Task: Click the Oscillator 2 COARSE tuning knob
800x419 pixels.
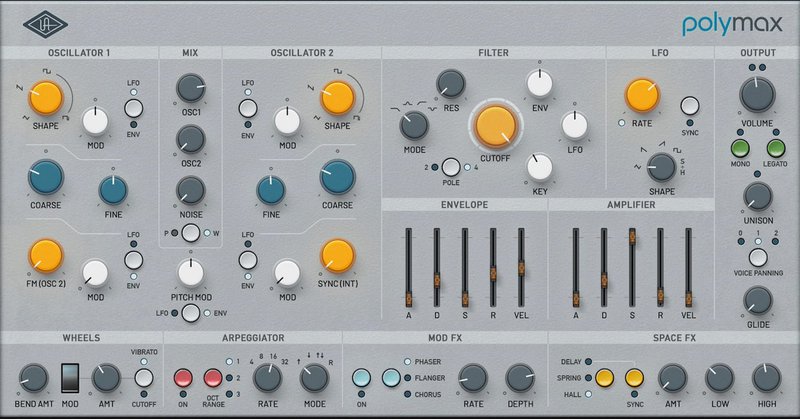Action: click(x=337, y=177)
